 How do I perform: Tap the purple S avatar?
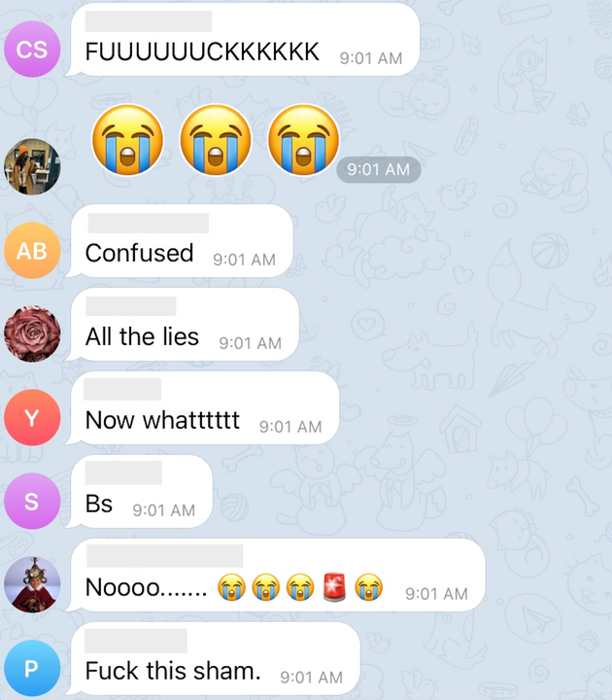32,501
